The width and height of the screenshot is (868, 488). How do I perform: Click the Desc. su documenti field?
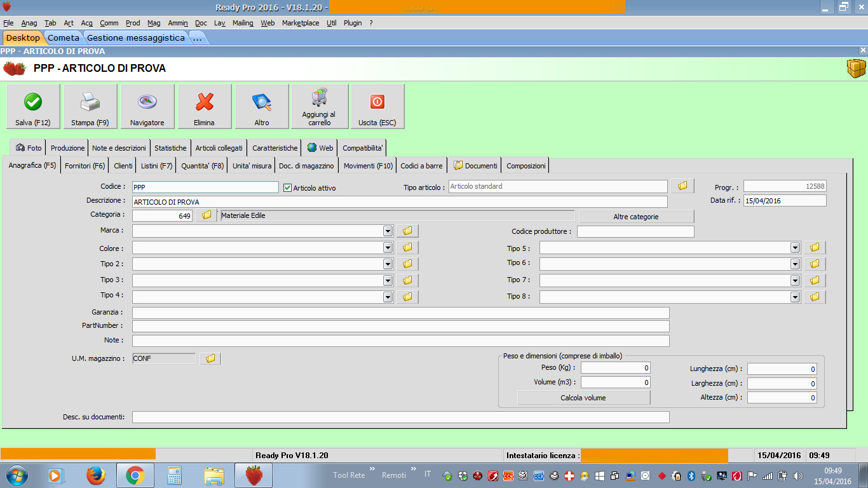[400, 417]
